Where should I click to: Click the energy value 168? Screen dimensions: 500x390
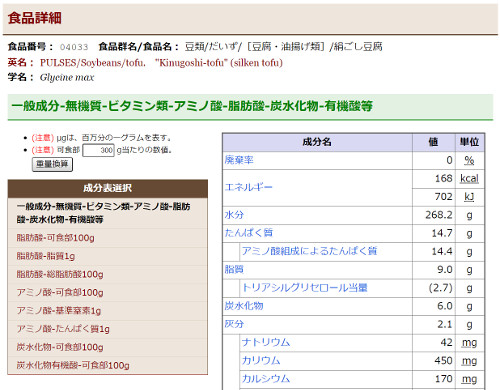444,178
